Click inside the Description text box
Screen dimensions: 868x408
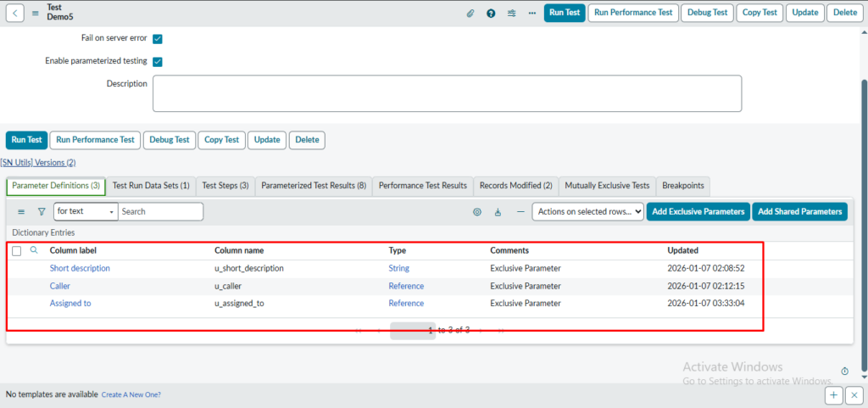[x=447, y=93]
